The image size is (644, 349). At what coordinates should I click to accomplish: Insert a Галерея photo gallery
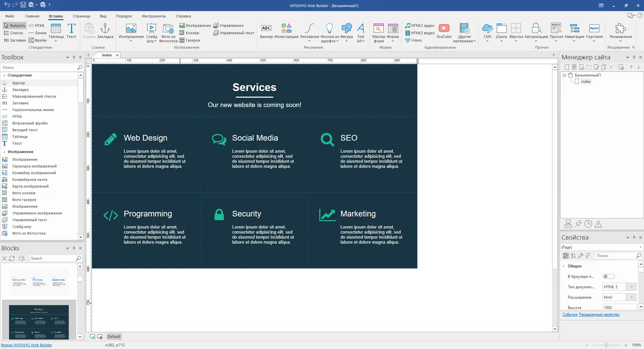point(190,40)
